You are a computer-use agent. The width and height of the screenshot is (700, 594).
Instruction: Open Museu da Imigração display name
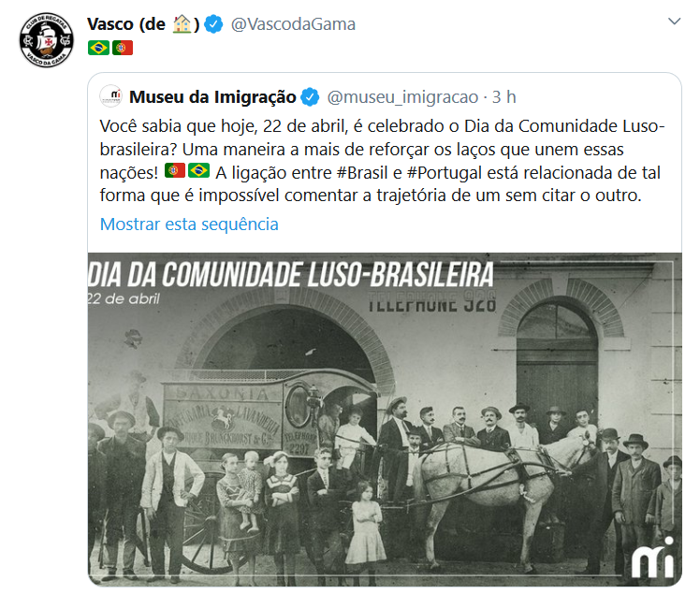point(212,97)
